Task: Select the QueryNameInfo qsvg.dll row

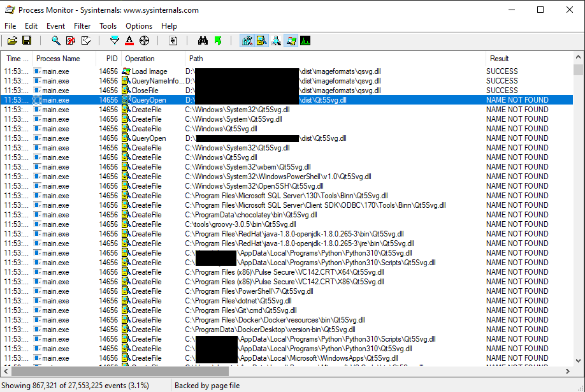Action: pos(287,81)
